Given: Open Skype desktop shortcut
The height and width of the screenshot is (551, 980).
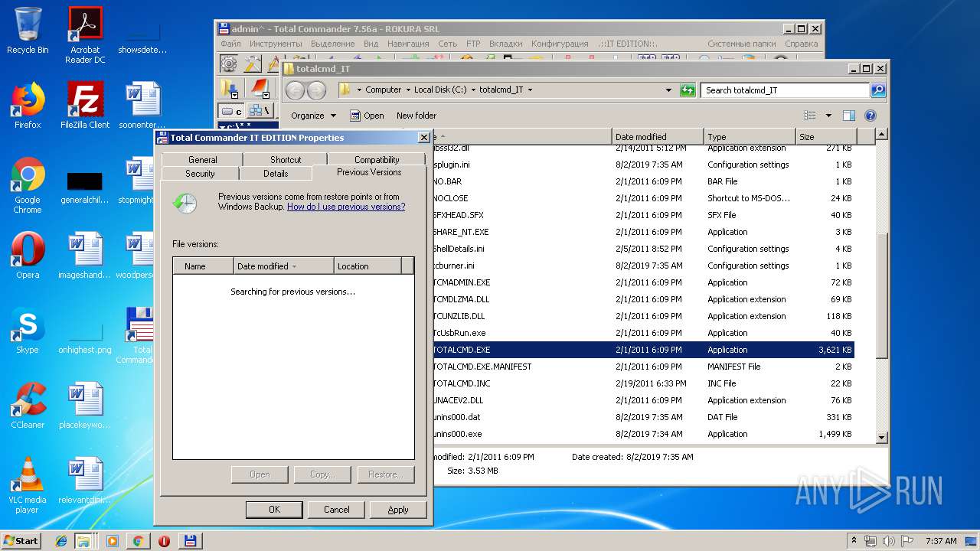Looking at the screenshot, I should [x=28, y=331].
